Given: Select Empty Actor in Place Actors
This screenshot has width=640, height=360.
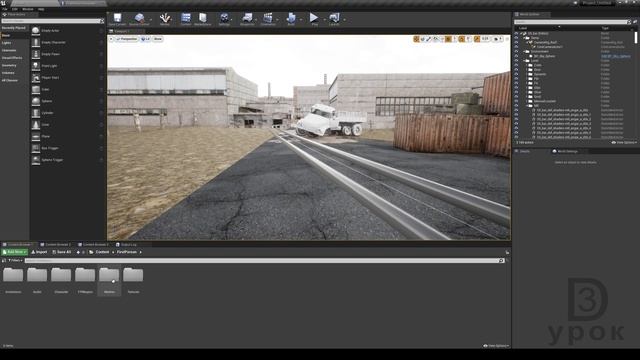Looking at the screenshot, I should 67,31.
